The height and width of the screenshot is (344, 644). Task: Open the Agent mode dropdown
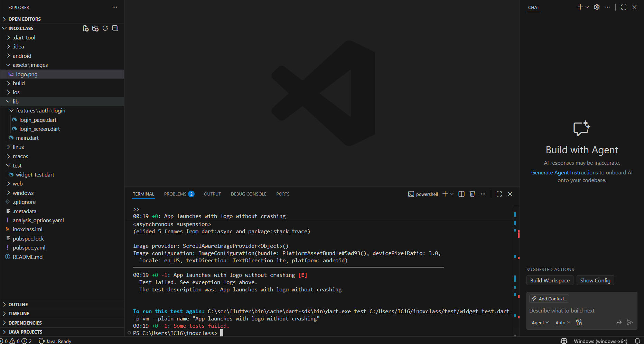tap(540, 323)
